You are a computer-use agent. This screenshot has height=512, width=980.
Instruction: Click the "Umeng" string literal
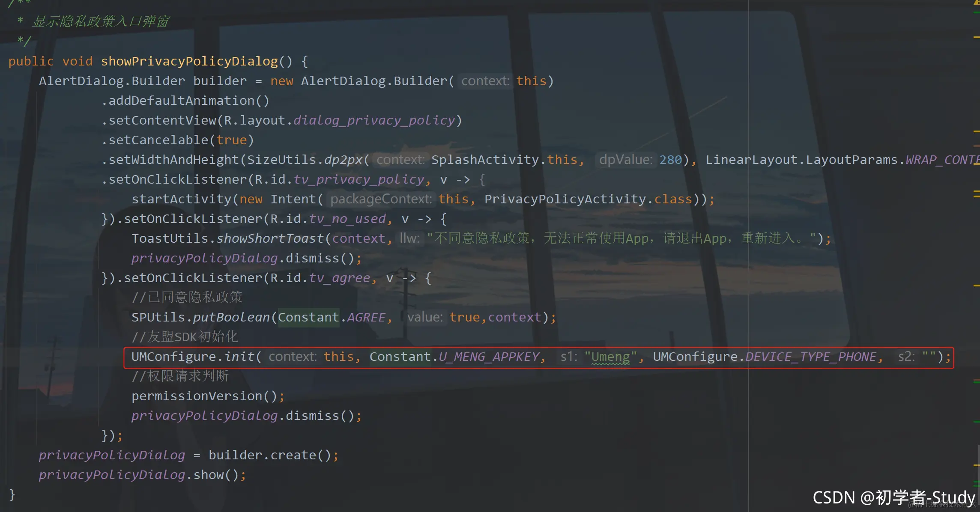[610, 357]
